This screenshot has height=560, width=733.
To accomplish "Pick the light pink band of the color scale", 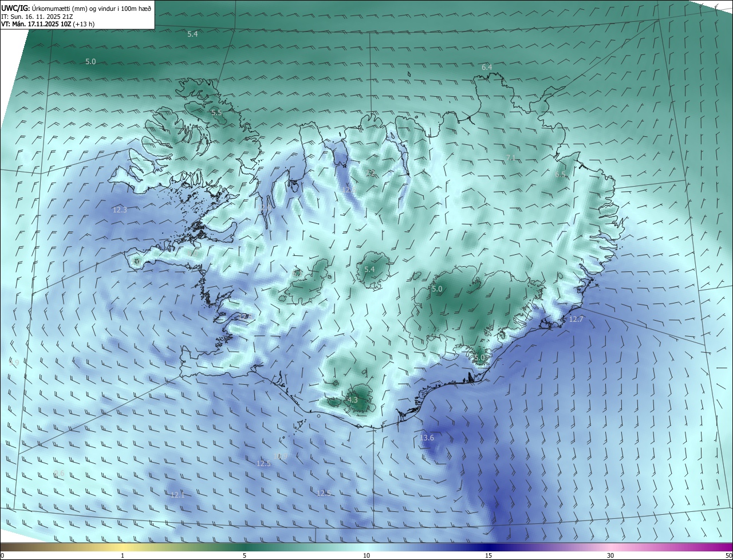I will click(610, 547).
